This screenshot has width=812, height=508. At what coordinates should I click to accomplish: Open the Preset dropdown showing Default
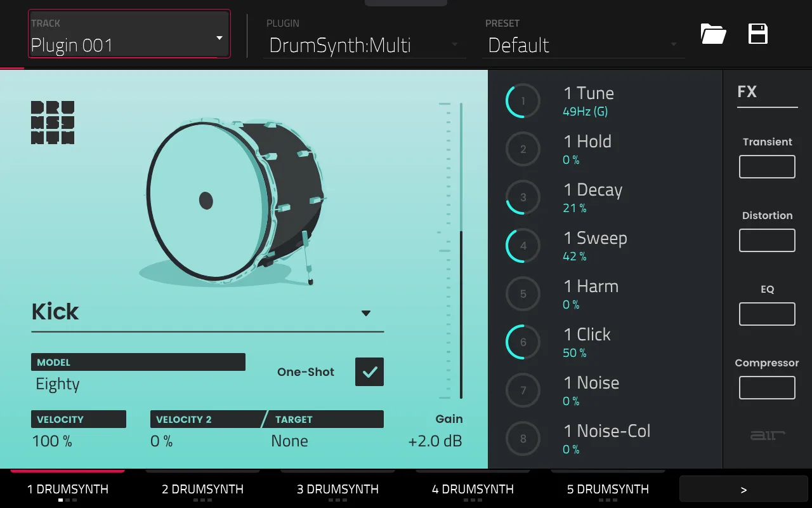tap(582, 45)
